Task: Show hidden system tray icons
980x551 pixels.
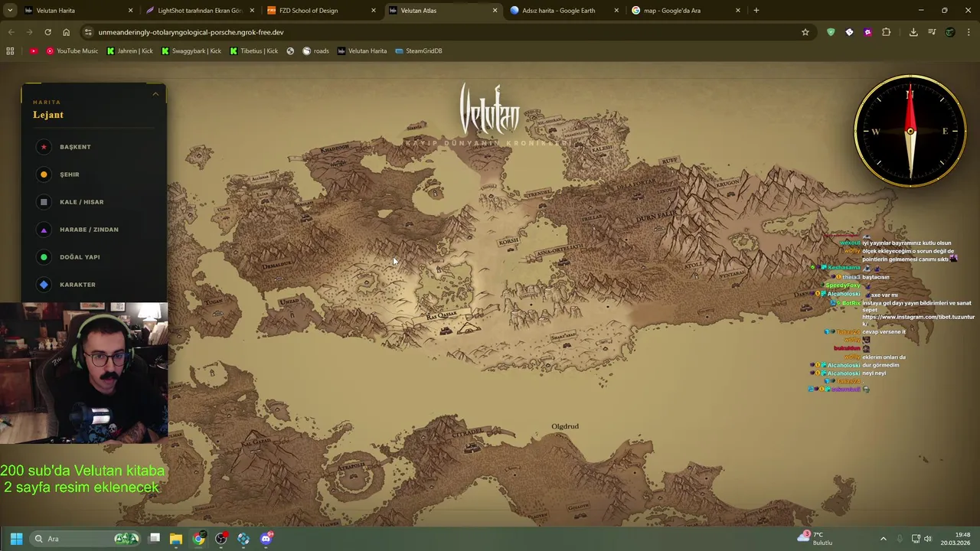Action: pyautogui.click(x=883, y=539)
